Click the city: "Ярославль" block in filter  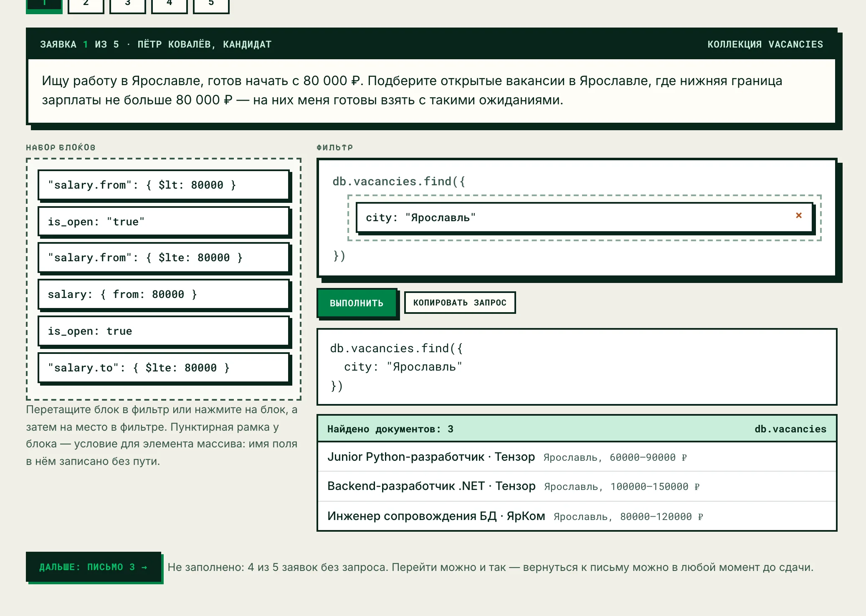[585, 217]
